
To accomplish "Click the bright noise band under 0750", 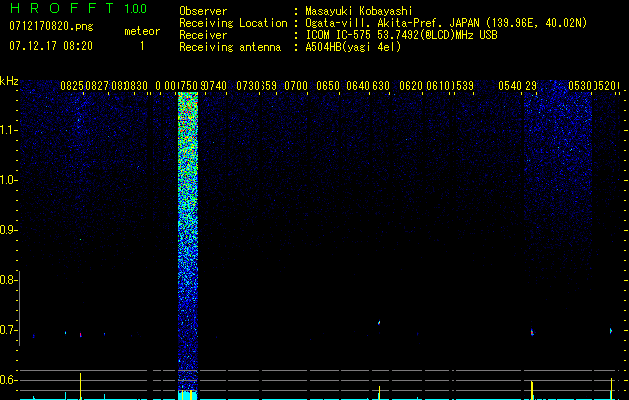I will click(188, 241).
